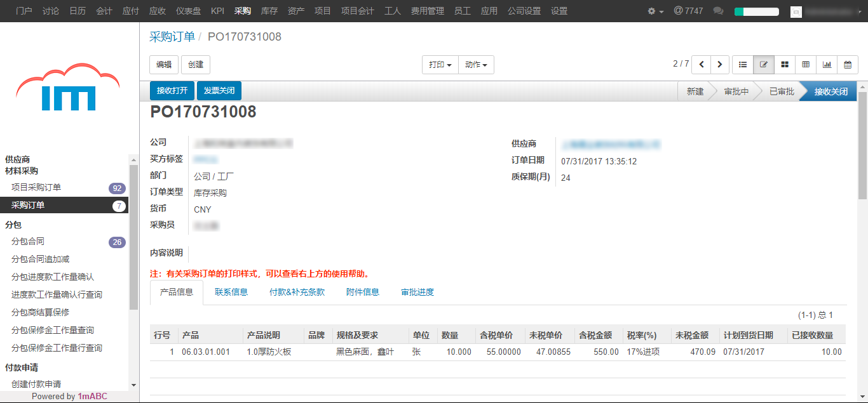Open 创建付款申请 in the sidebar
Screen dimensions: 868x403
36,385
